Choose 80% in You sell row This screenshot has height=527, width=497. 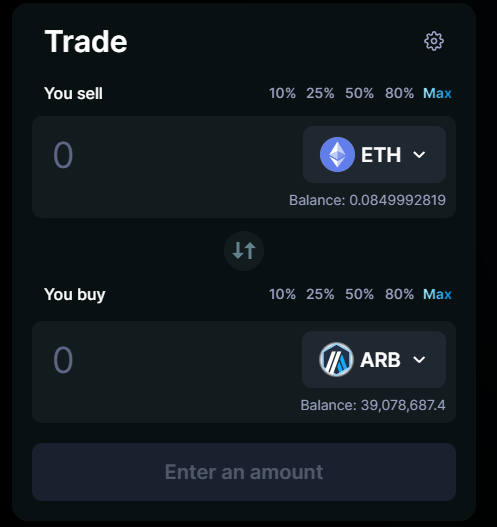click(399, 93)
